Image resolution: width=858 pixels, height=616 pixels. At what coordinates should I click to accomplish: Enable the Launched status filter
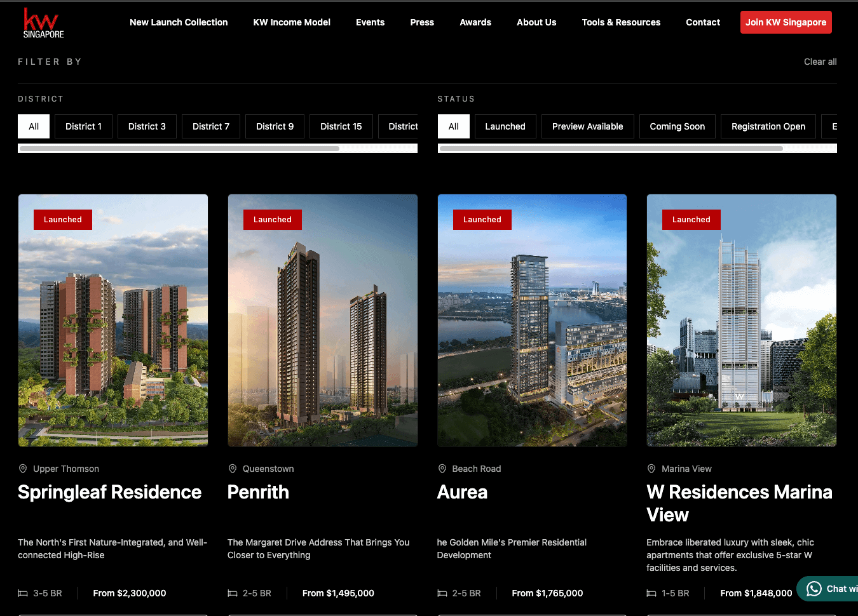(x=505, y=126)
